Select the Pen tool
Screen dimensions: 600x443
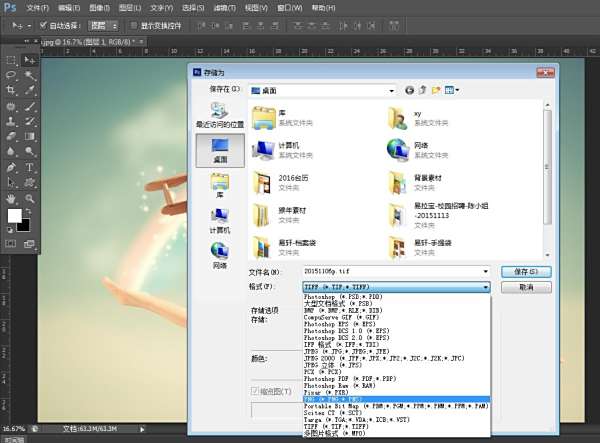coord(11,168)
